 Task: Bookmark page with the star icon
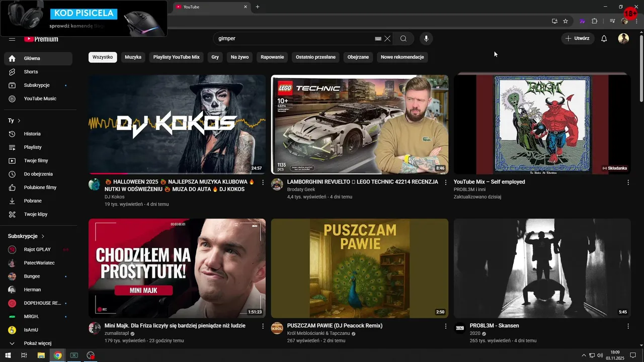(566, 21)
